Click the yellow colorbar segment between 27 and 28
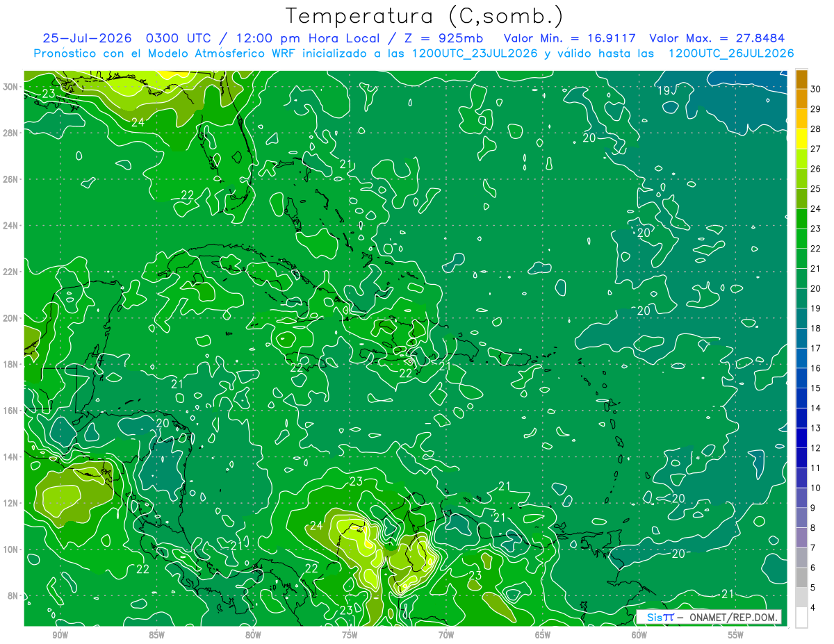834x644 pixels. pyautogui.click(x=801, y=139)
